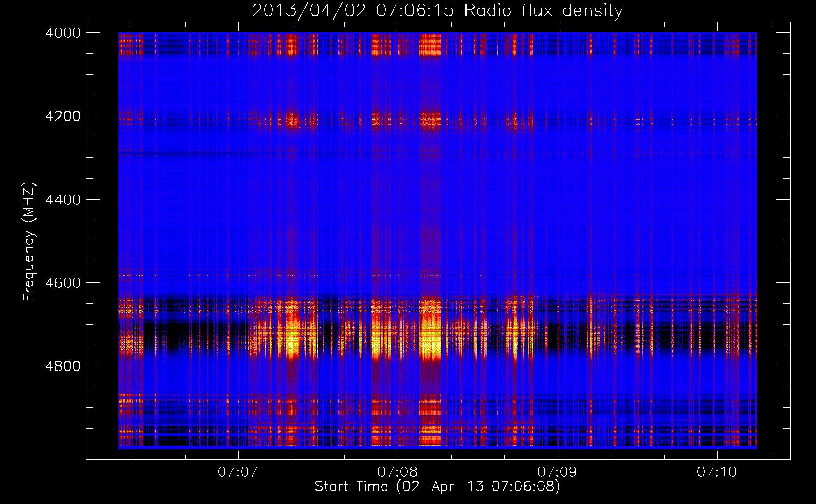Click the 07:07 time axis label
The width and height of the screenshot is (816, 504).
(x=238, y=472)
